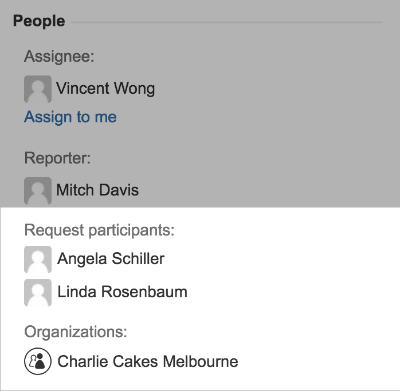Click the Charlie Cakes Melbourne organization icon
Image resolution: width=400 pixels, height=391 pixels.
pyautogui.click(x=38, y=361)
